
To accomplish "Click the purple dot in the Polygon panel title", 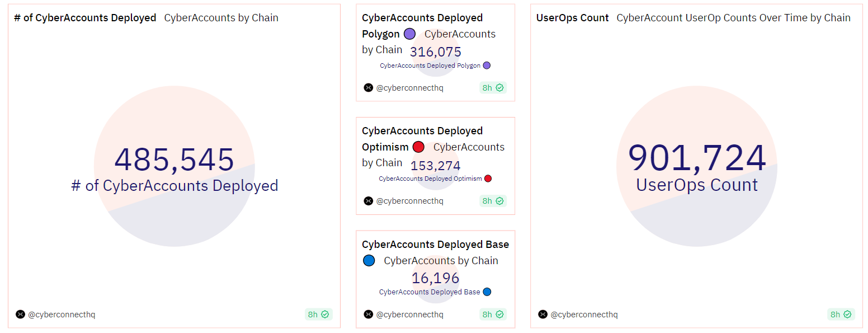I will tap(409, 34).
